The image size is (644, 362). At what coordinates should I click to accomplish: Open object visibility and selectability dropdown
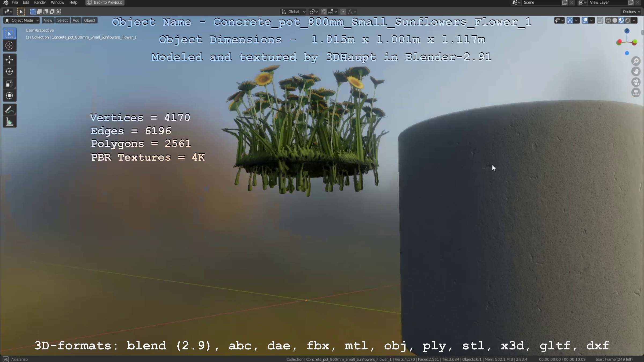click(559, 20)
